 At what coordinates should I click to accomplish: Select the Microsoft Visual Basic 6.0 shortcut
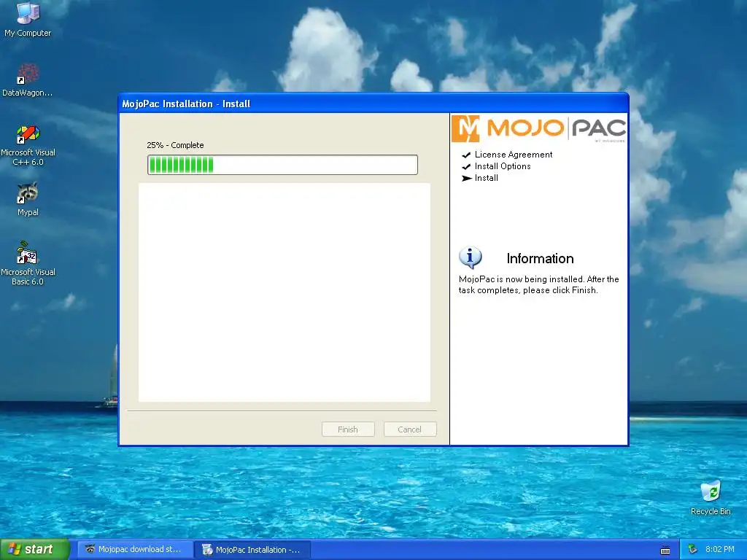[x=28, y=263]
